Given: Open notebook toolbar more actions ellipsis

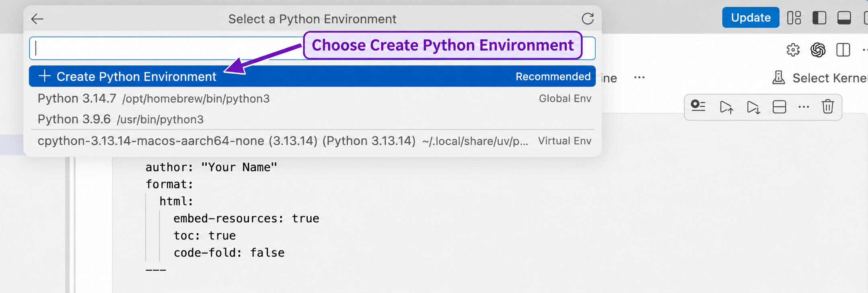Looking at the screenshot, I should 639,77.
